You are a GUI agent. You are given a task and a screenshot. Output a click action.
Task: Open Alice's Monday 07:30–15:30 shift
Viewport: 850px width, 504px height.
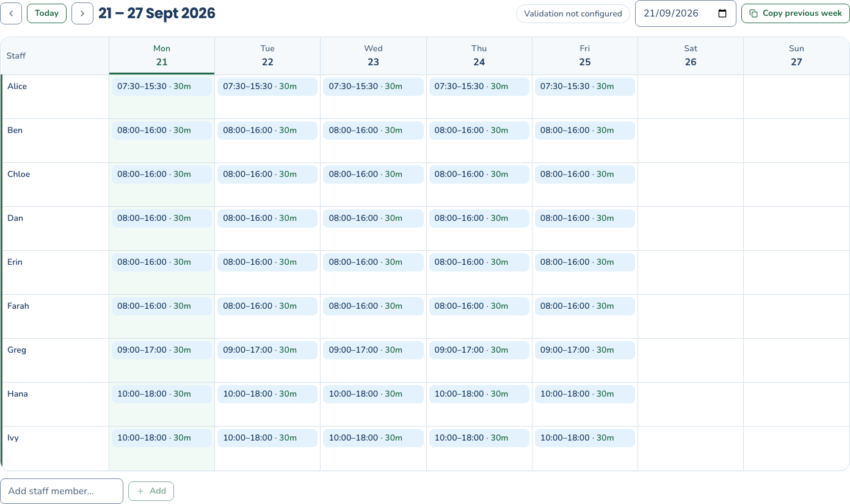(162, 87)
